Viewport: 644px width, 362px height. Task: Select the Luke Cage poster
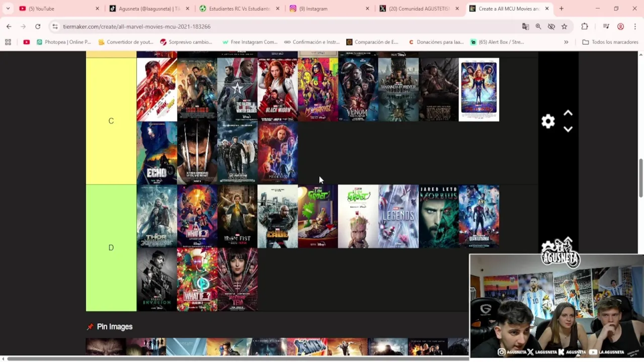[x=277, y=216]
